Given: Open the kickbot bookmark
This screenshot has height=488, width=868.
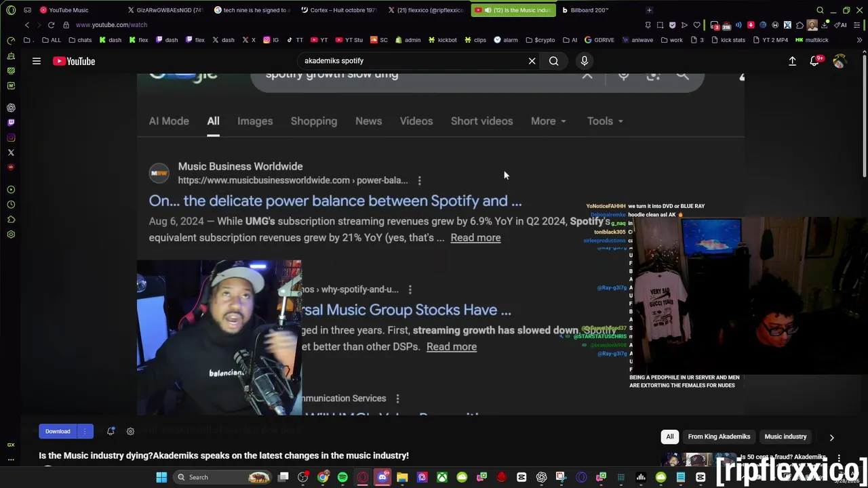Looking at the screenshot, I should pyautogui.click(x=442, y=40).
